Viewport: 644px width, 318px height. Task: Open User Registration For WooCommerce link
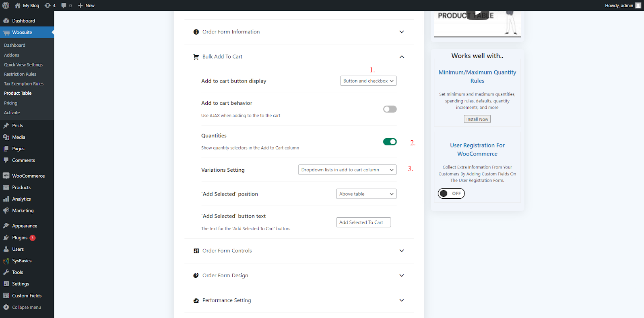[x=477, y=150]
